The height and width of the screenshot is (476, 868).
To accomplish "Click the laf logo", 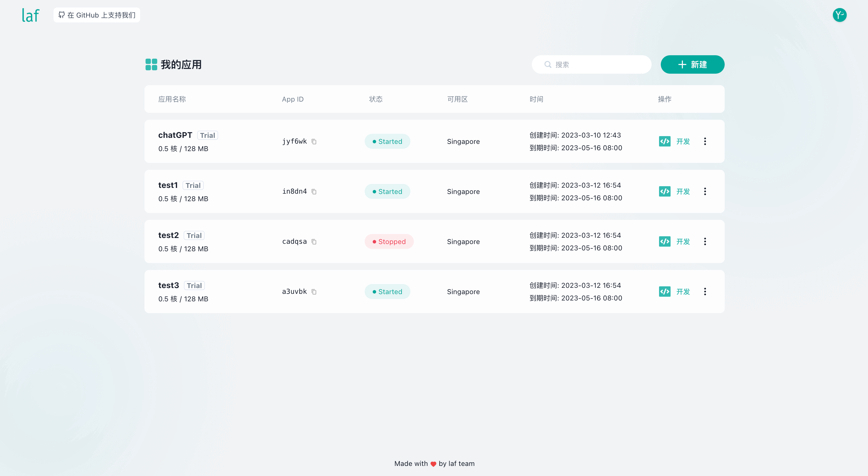I will tap(31, 15).
